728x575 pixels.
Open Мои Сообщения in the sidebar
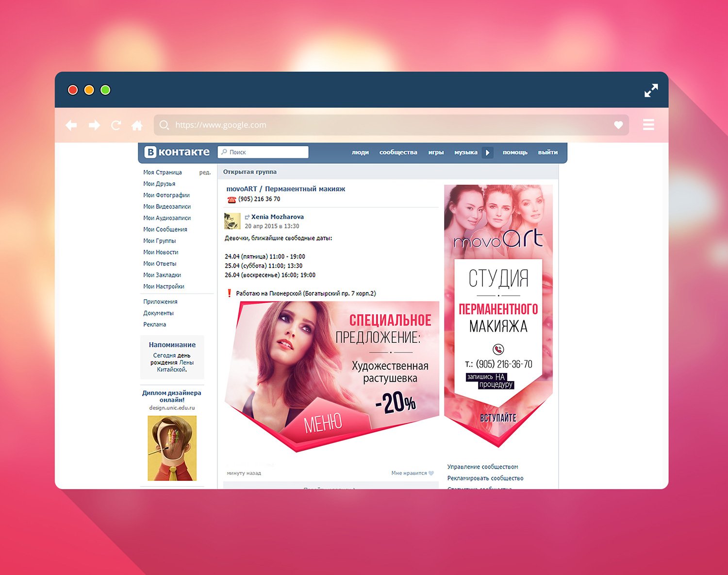[165, 229]
